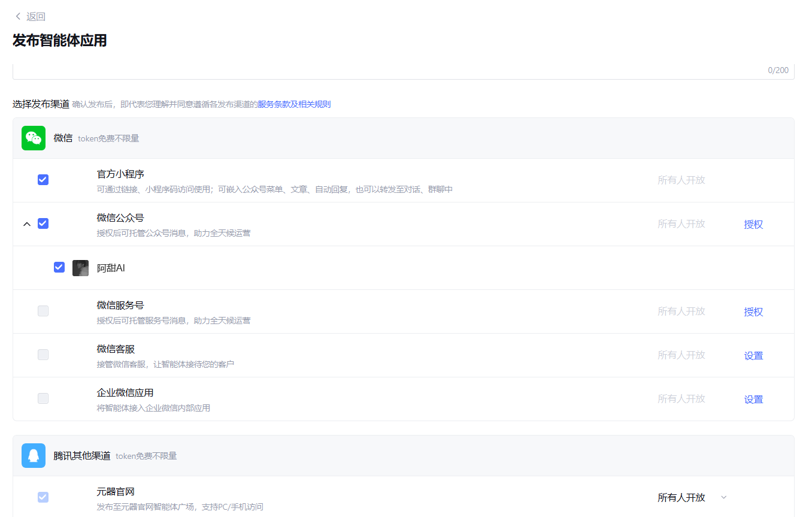This screenshot has width=812, height=517.
Task: Toggle the 元器官网 checkbox
Action: [x=43, y=497]
